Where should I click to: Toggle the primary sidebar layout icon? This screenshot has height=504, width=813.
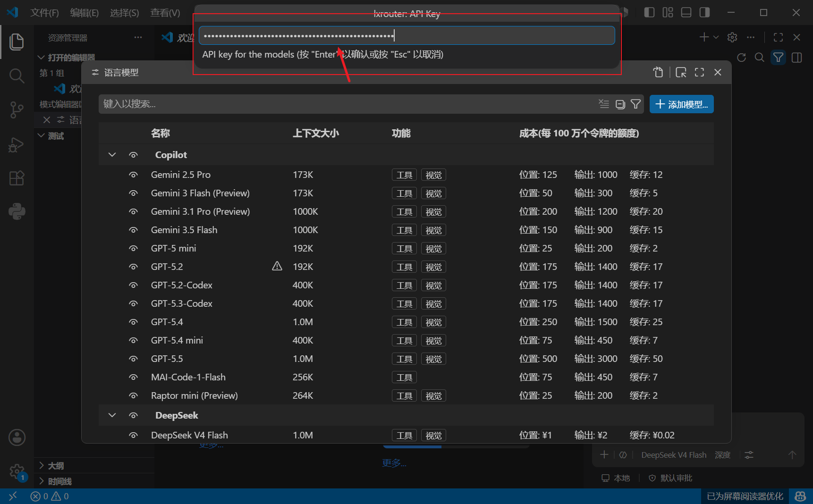point(649,12)
